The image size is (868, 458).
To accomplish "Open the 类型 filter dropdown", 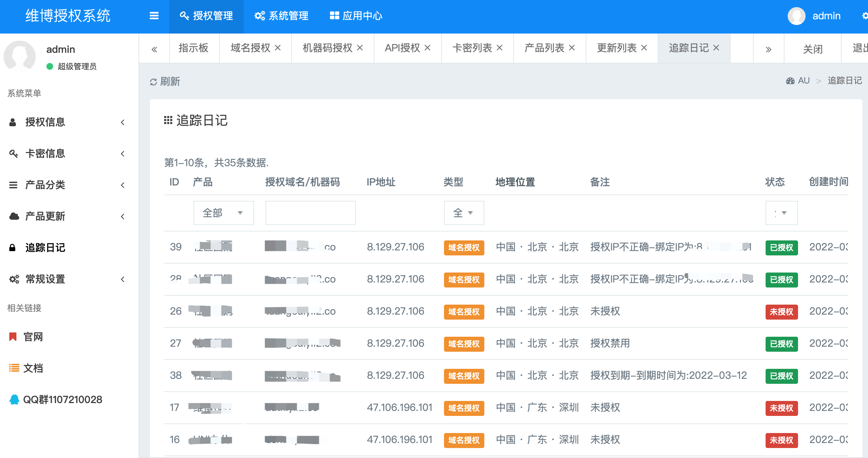I will [x=464, y=213].
